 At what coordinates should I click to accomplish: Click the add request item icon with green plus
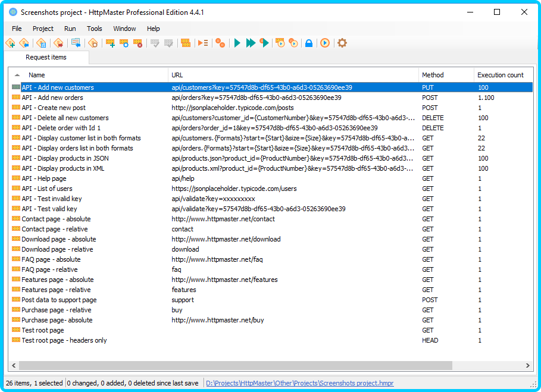[x=110, y=43]
